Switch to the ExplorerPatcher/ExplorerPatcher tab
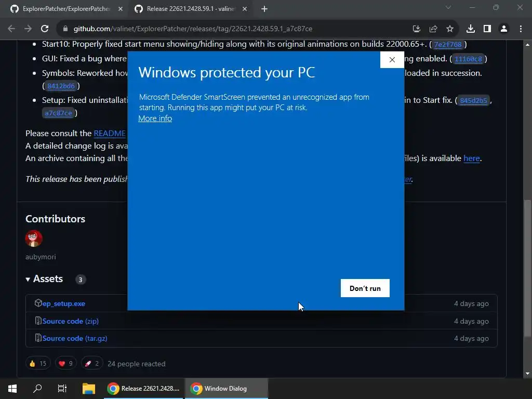 tap(66, 9)
